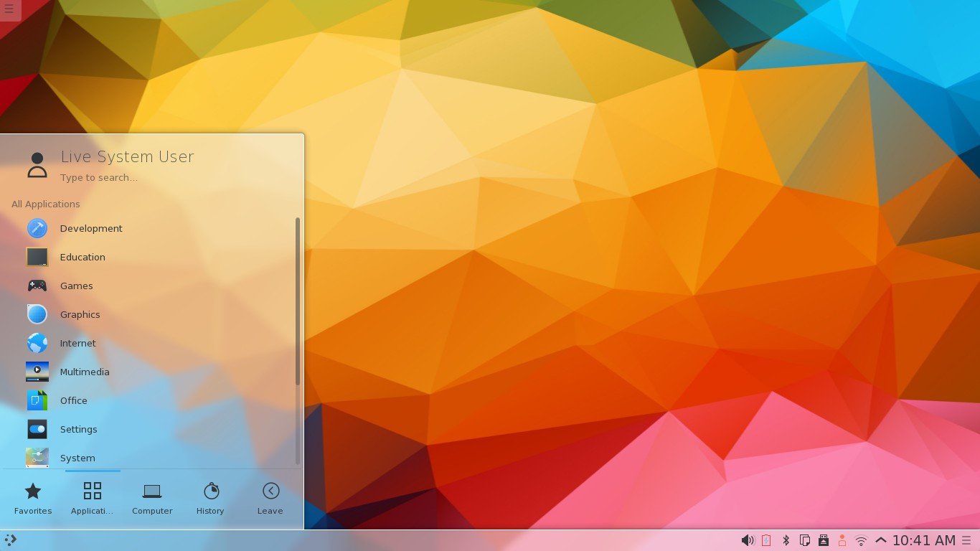
Task: Open the Leave tab
Action: coord(270,499)
